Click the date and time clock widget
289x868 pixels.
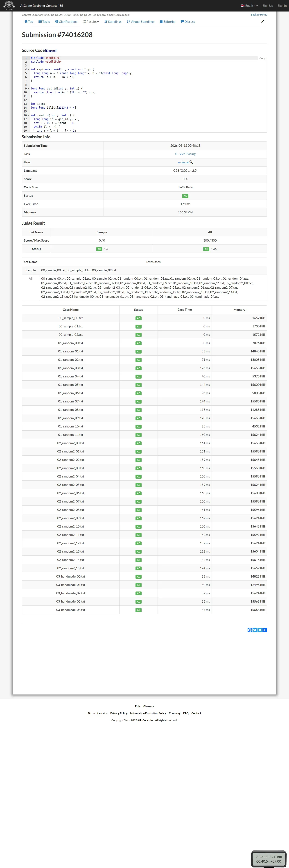269,859
